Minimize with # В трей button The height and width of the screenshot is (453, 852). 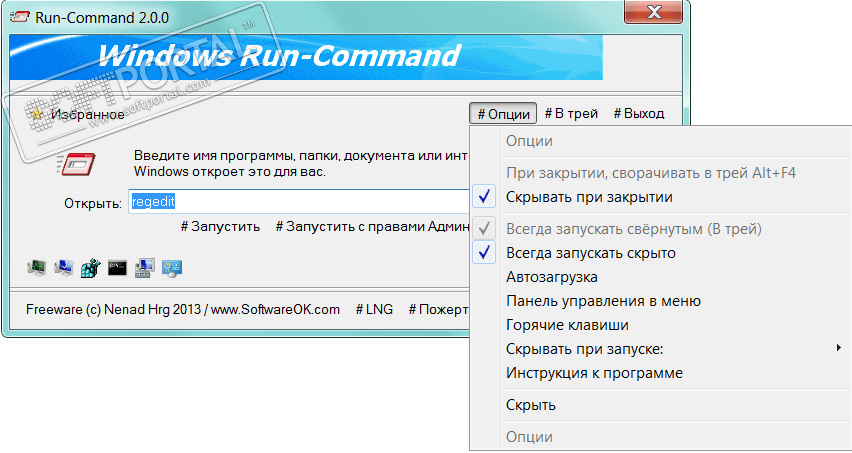click(x=571, y=114)
